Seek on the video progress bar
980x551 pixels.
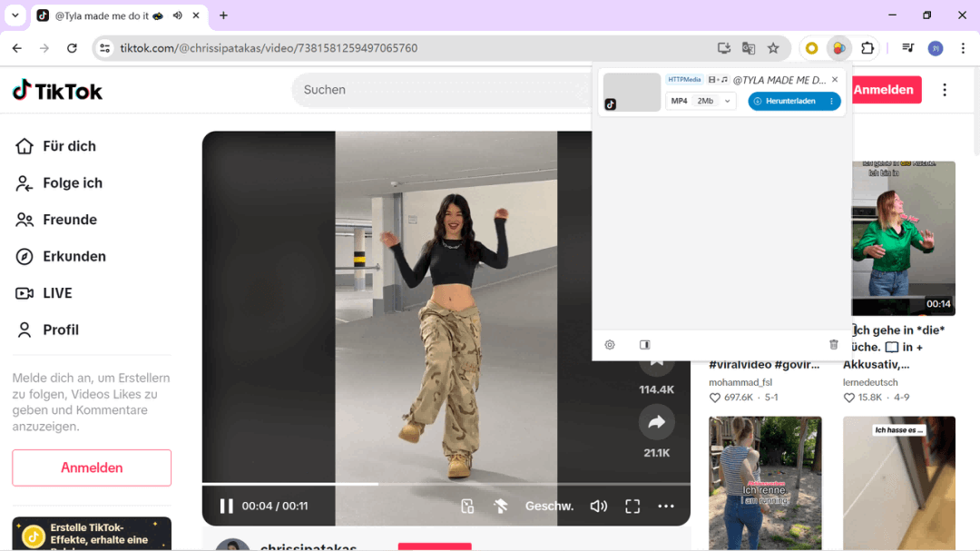[x=446, y=484]
